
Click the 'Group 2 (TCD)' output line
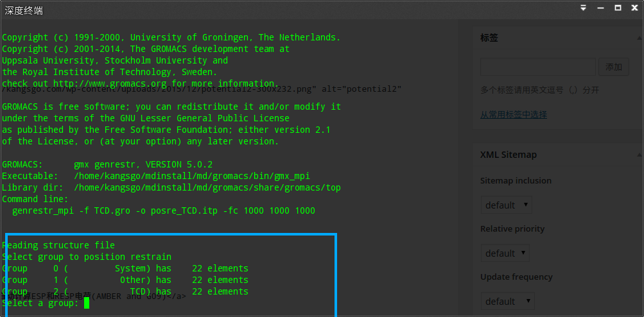pos(125,291)
